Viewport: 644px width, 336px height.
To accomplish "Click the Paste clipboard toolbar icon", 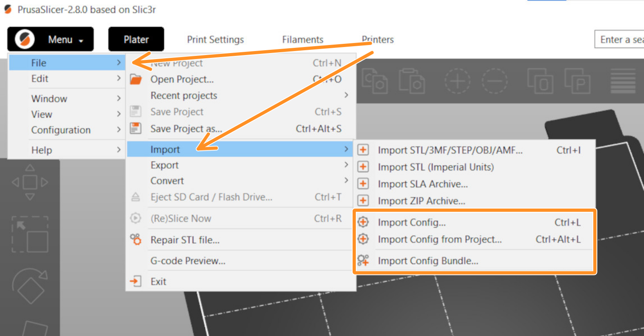I will (412, 81).
